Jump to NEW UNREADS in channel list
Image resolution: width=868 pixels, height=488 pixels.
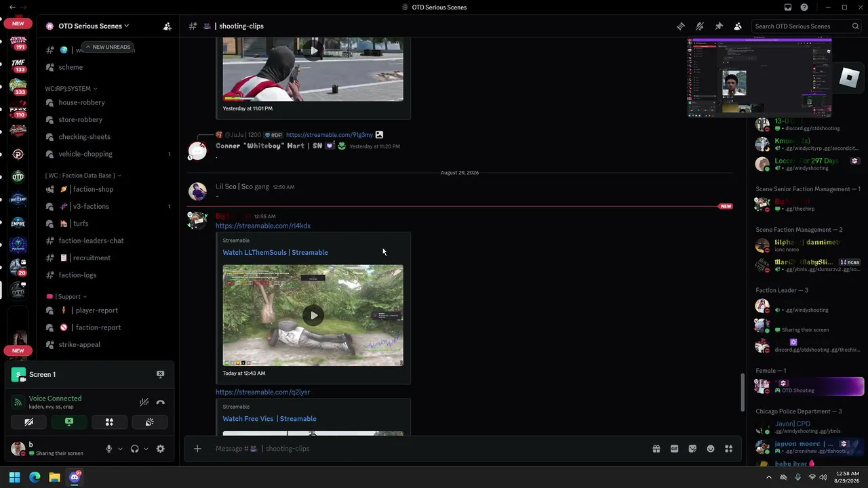tap(108, 47)
